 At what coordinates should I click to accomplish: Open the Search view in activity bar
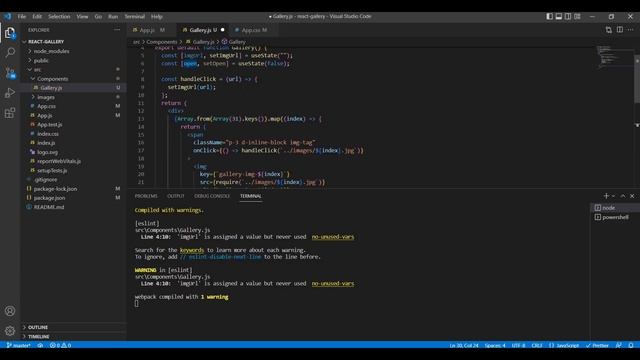tap(10, 53)
